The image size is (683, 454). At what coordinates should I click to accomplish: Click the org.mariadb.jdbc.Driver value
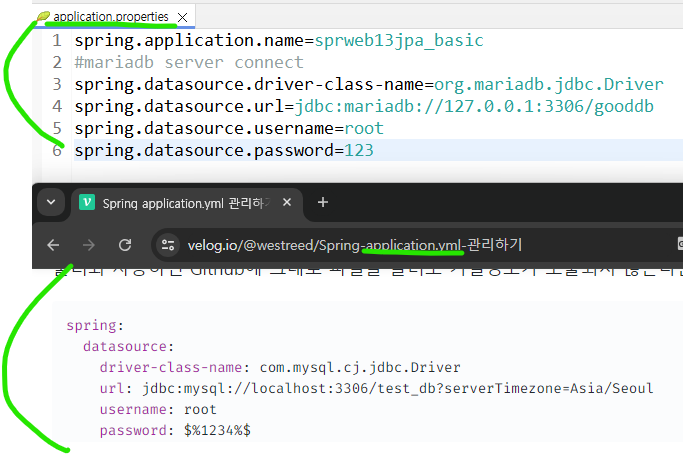pyautogui.click(x=548, y=85)
